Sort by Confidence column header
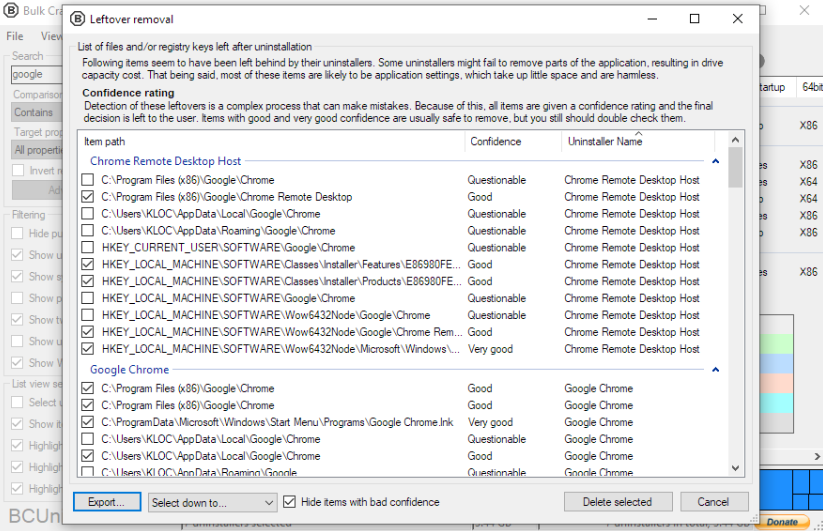 pyautogui.click(x=513, y=142)
